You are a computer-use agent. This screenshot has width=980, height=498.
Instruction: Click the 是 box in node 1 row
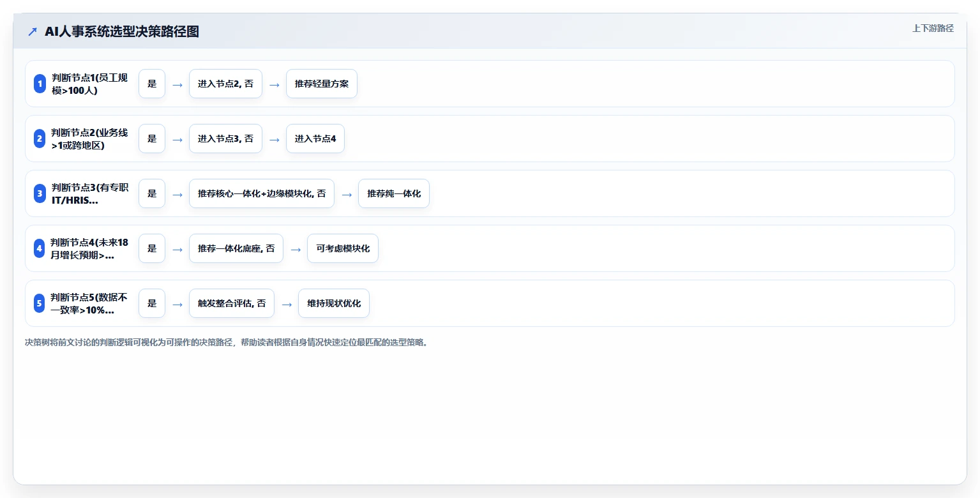click(152, 84)
